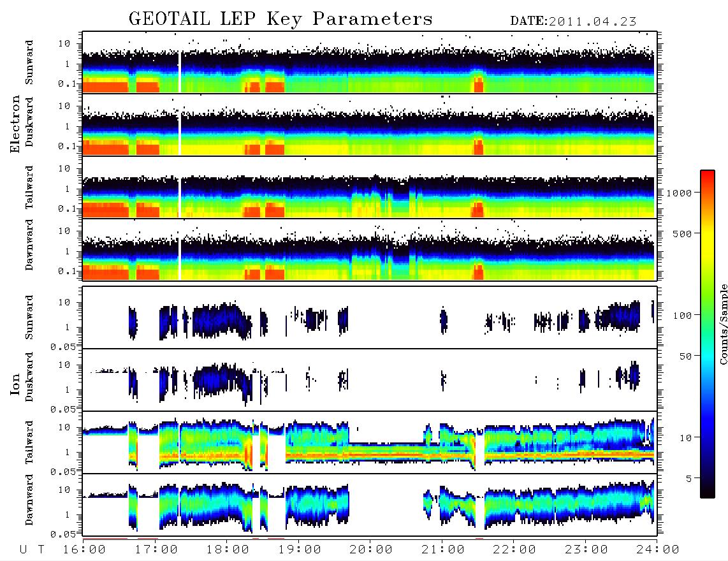728x561 pixels.
Task: Click the vertical "Ion" group label
Action: coord(15,384)
